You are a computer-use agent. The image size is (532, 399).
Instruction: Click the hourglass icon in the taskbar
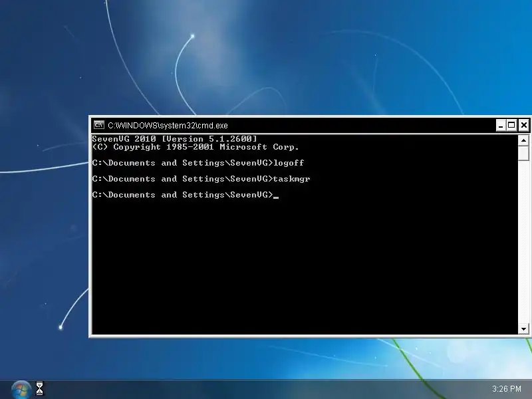[x=40, y=388]
